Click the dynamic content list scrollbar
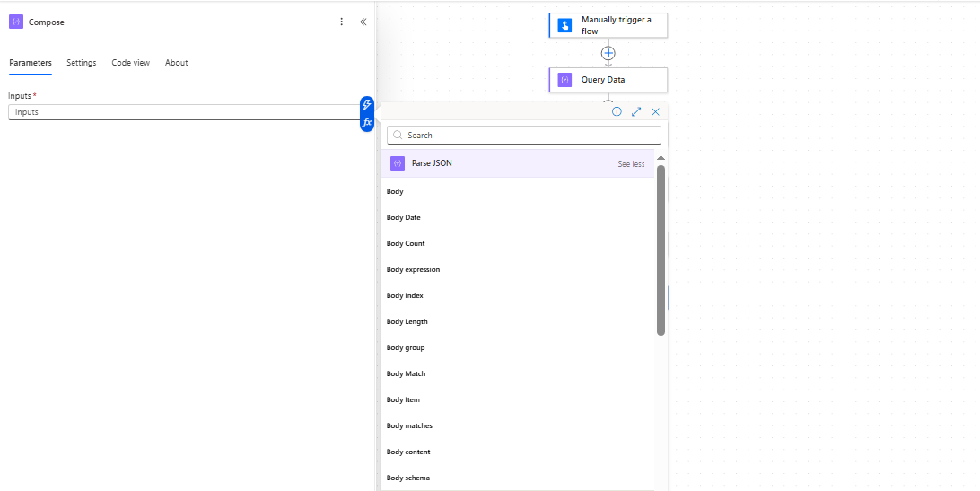980x491 pixels. pos(661,251)
